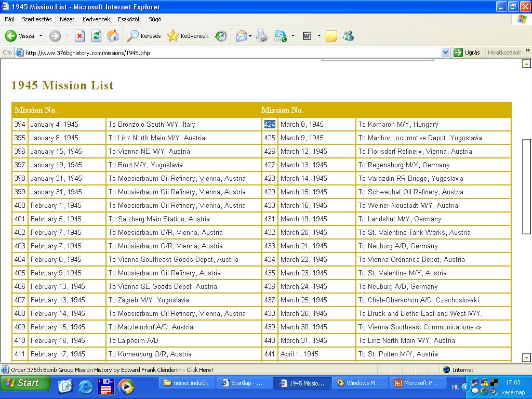This screenshot has height=399, width=532.
Task: Click '1945 Mission List' heading
Action: 62,85
